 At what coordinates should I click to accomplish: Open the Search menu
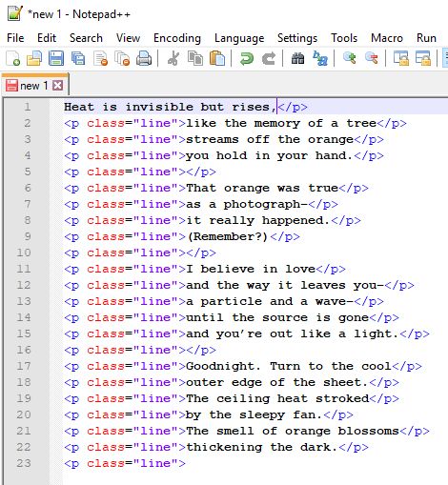pos(86,38)
